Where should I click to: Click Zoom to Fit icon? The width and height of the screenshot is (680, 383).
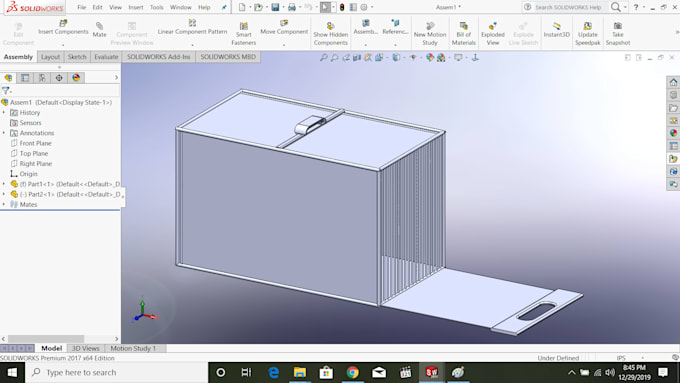coord(324,57)
